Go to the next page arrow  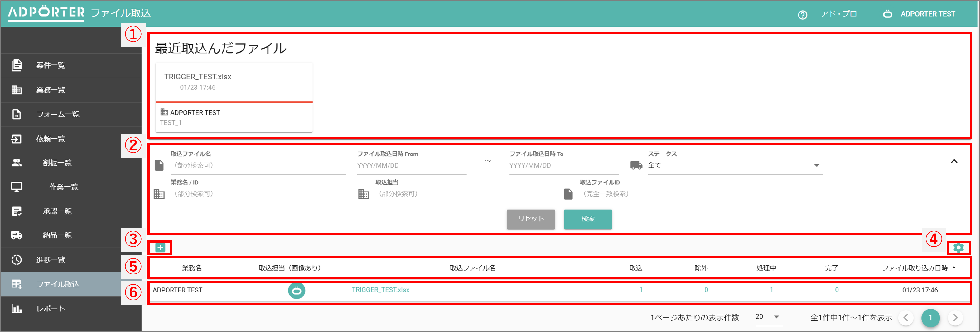point(955,318)
